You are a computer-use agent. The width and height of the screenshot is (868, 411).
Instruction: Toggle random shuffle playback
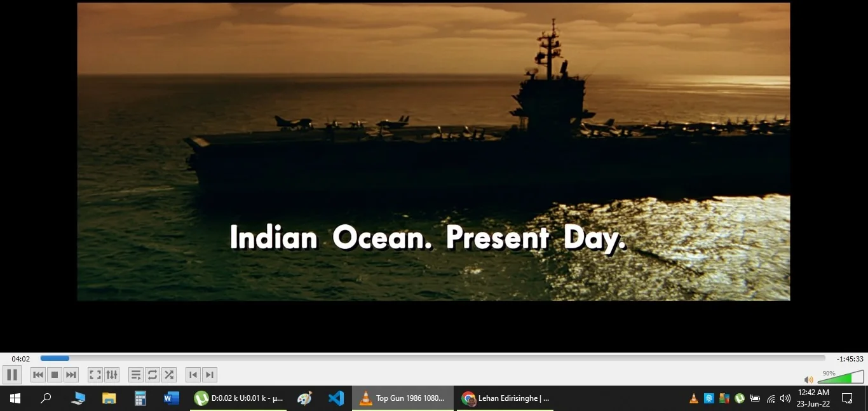pos(169,375)
